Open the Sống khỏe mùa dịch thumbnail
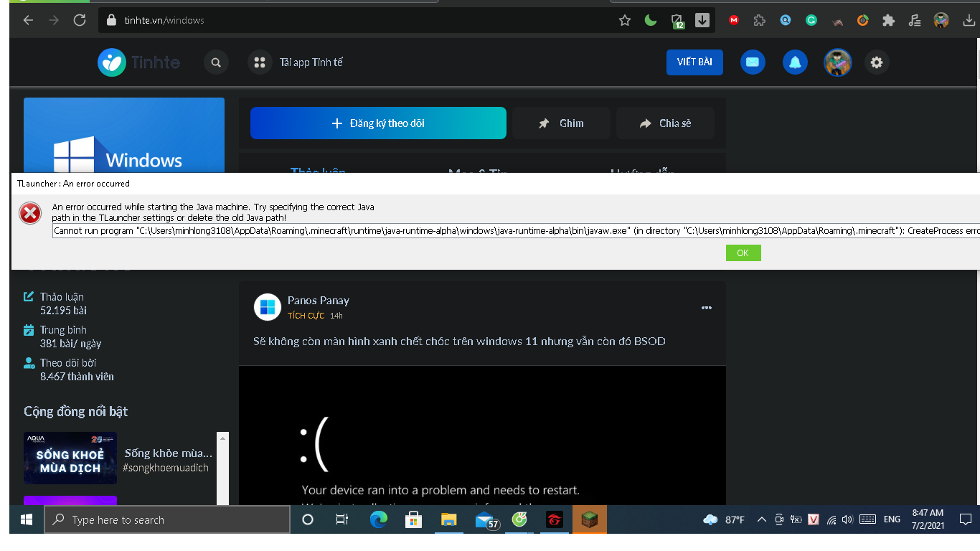 click(70, 458)
